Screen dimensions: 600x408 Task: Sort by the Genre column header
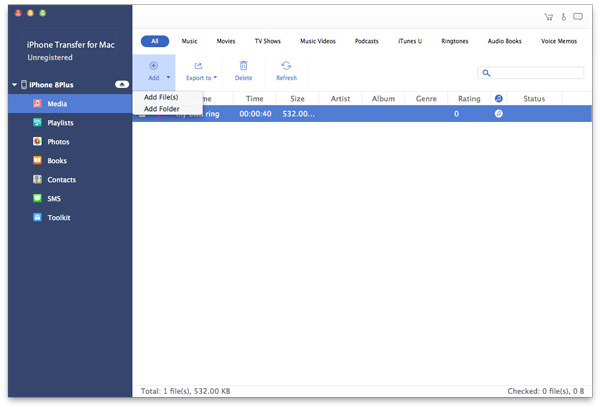point(426,99)
